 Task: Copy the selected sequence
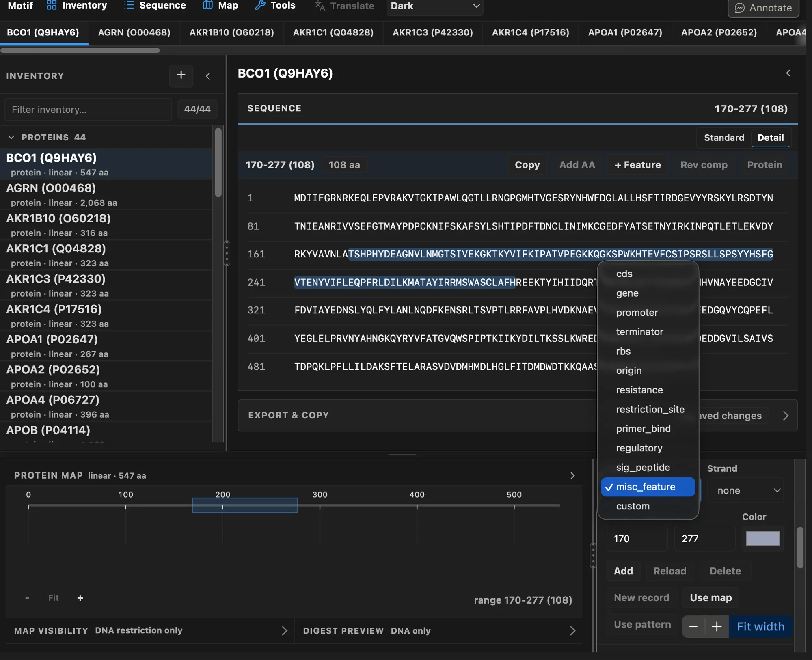point(527,165)
